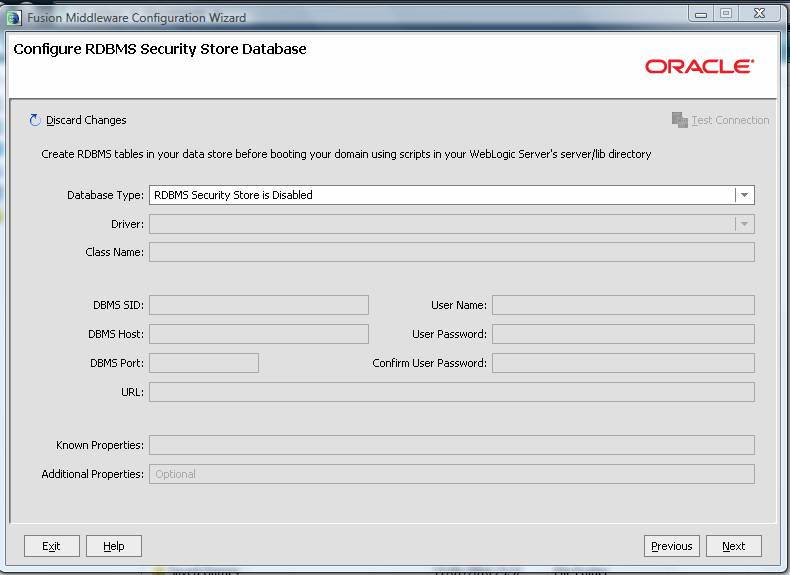The height and width of the screenshot is (575, 790).
Task: Click the User Name input field
Action: click(623, 305)
